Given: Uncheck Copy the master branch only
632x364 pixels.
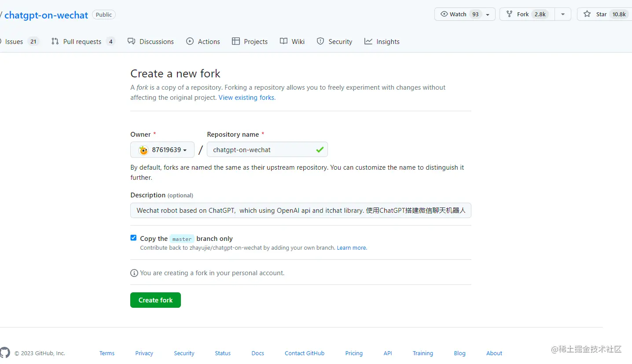Looking at the screenshot, I should 133,238.
